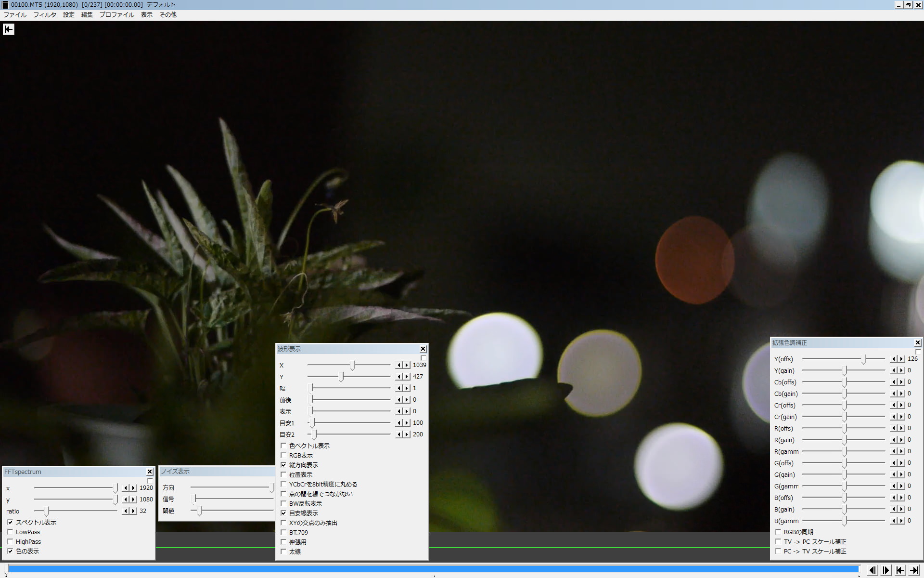Image resolution: width=924 pixels, height=578 pixels.
Task: Enable the RGB表示 checkbox
Action: [283, 455]
